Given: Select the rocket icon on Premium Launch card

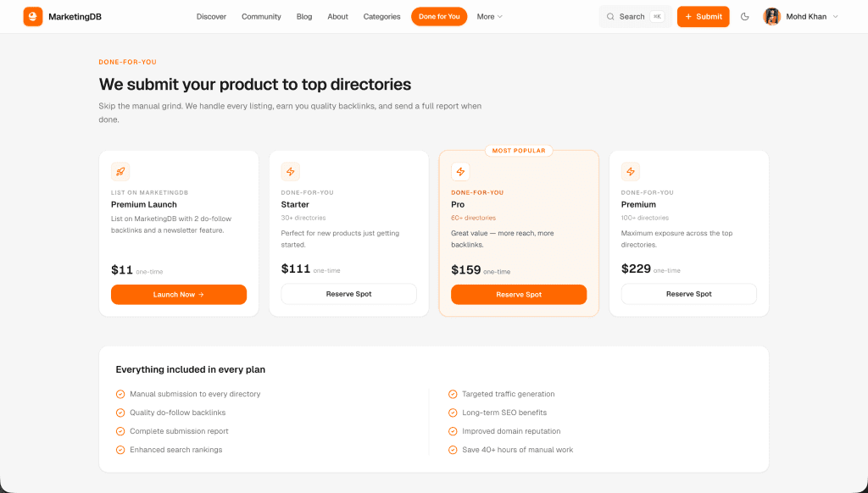Looking at the screenshot, I should [x=120, y=172].
